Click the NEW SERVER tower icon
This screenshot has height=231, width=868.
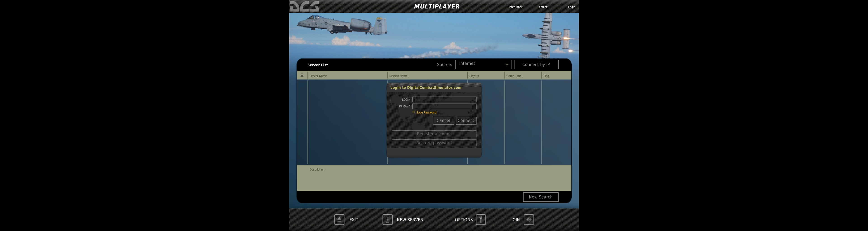(387, 219)
